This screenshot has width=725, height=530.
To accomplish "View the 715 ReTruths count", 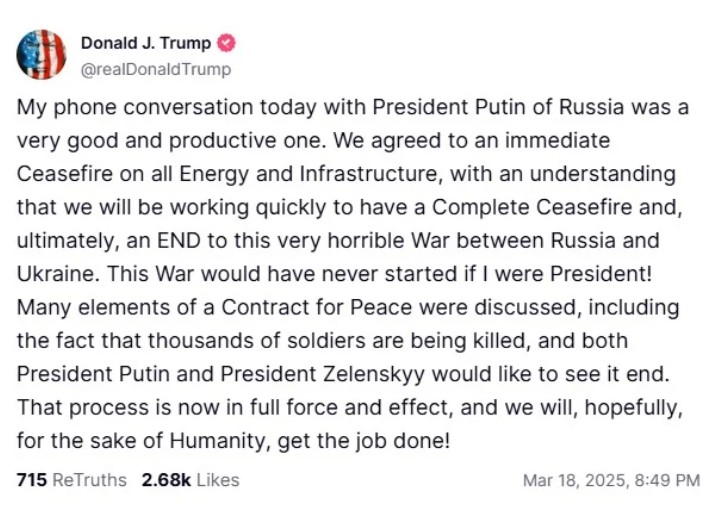I will point(31,480).
